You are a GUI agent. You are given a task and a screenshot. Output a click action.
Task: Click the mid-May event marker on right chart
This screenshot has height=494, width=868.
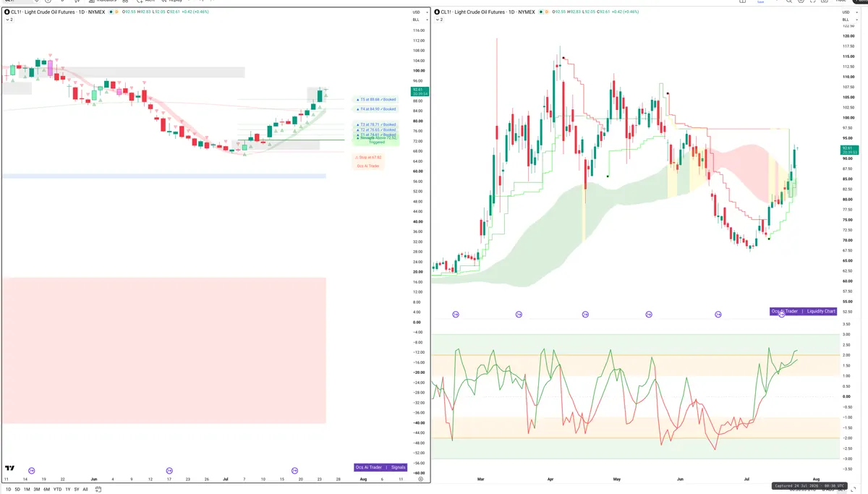(x=649, y=315)
